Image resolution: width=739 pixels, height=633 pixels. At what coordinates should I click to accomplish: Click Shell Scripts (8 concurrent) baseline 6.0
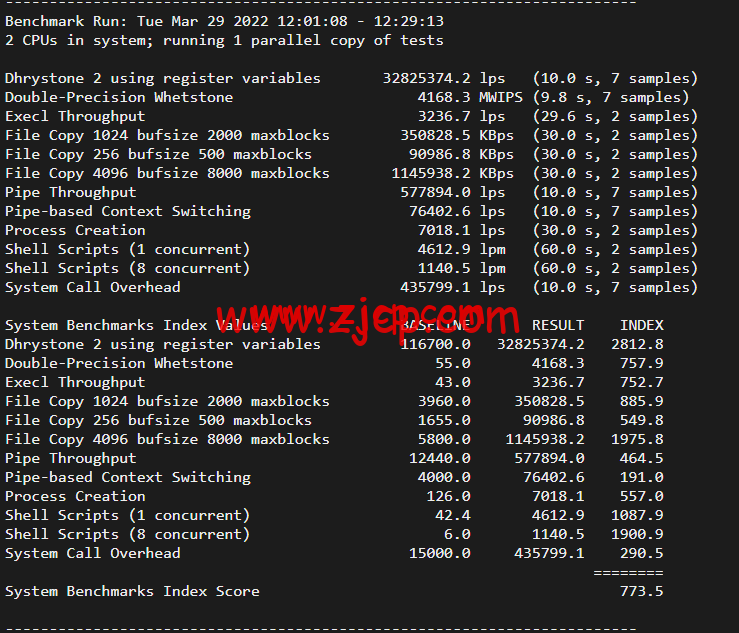tap(457, 534)
